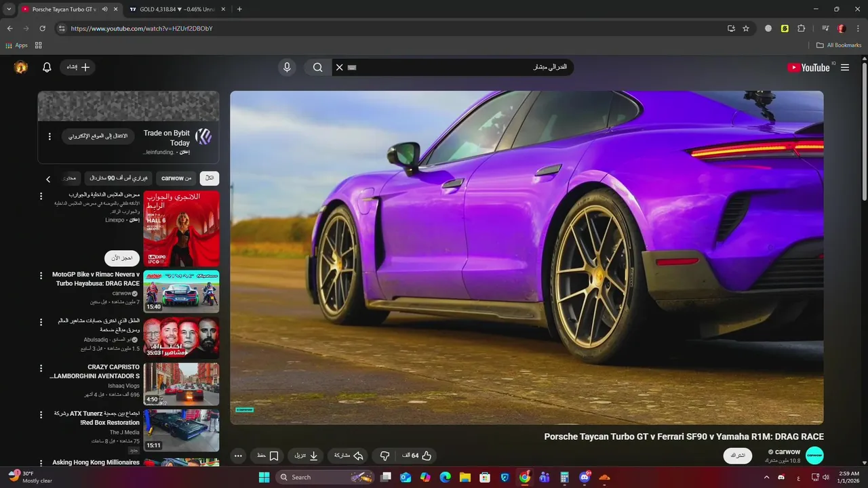Open more actions ellipsis below the video
Screen dimensions: 868x488
tap(238, 455)
